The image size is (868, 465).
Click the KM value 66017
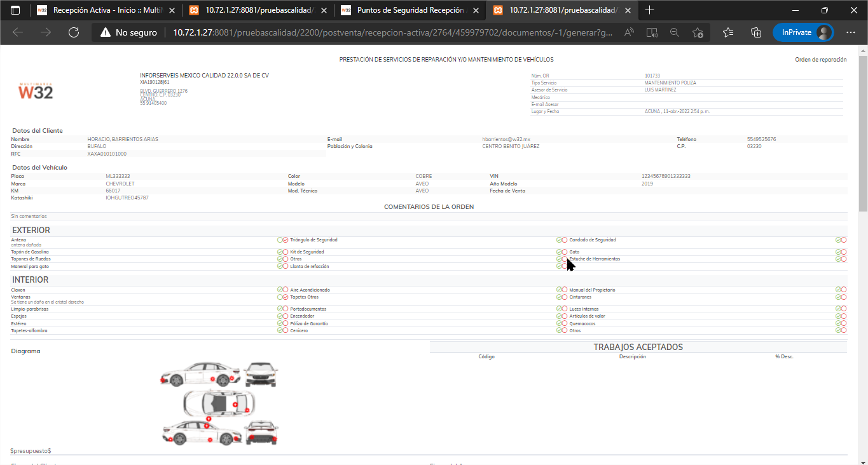pyautogui.click(x=113, y=191)
